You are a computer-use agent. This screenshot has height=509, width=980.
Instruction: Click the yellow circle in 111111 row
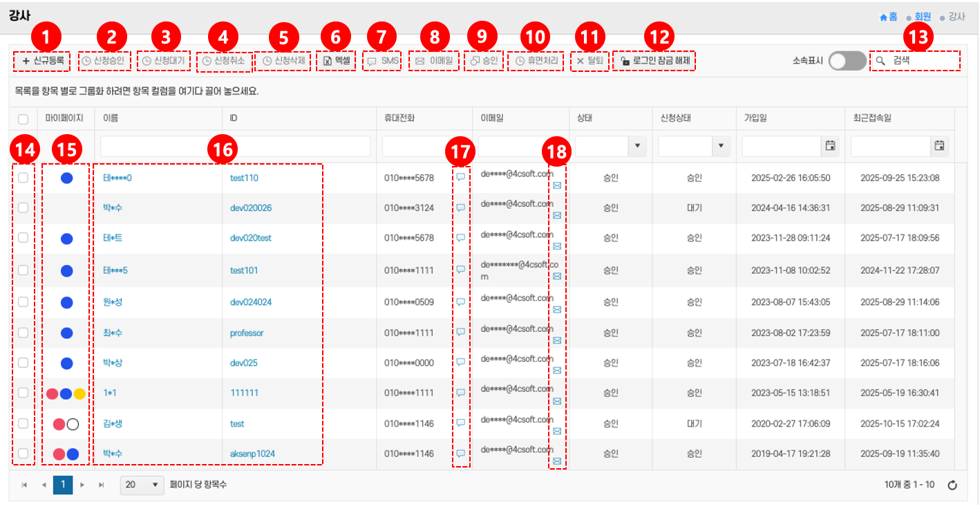tap(79, 394)
